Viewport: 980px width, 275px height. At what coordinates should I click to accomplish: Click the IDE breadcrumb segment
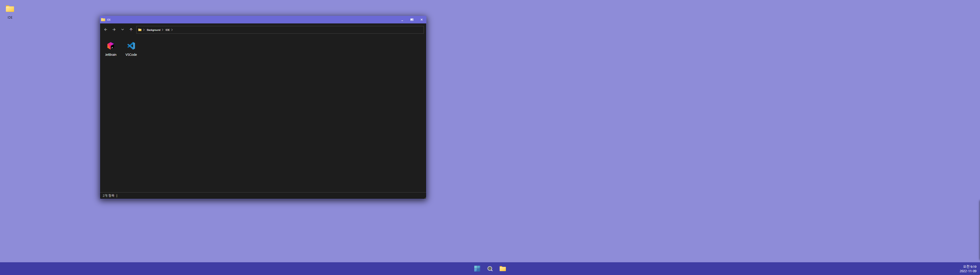(x=167, y=30)
